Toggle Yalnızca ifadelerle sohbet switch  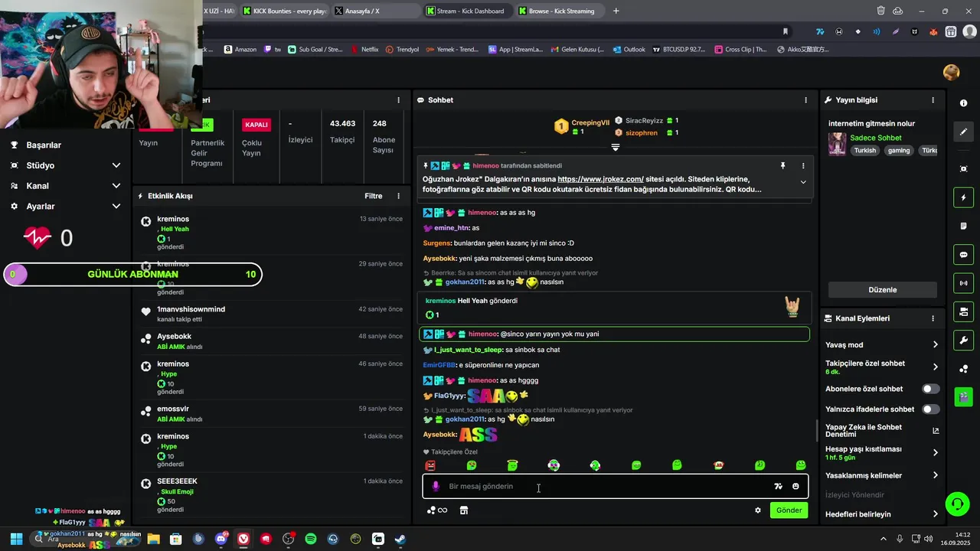click(x=930, y=409)
